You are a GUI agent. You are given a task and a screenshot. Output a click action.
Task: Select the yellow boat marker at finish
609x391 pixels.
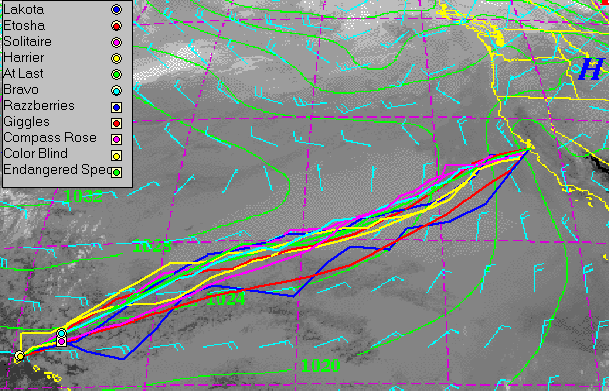[x=20, y=355]
